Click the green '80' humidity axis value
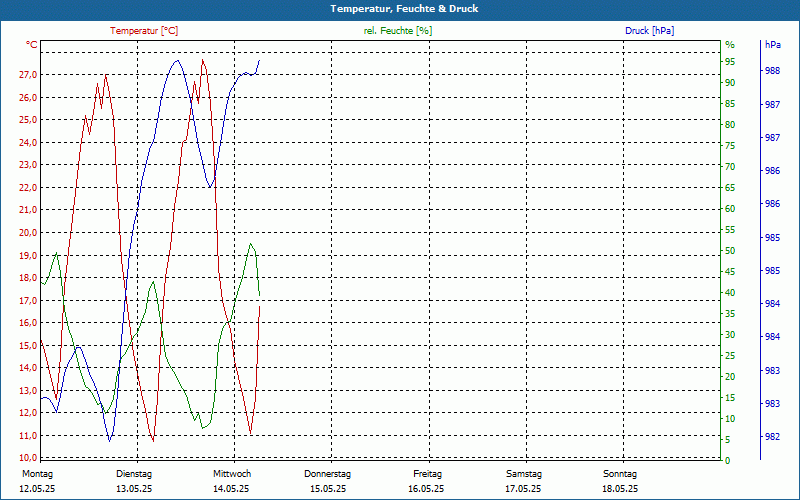Image resolution: width=800 pixels, height=500 pixels. pyautogui.click(x=730, y=124)
